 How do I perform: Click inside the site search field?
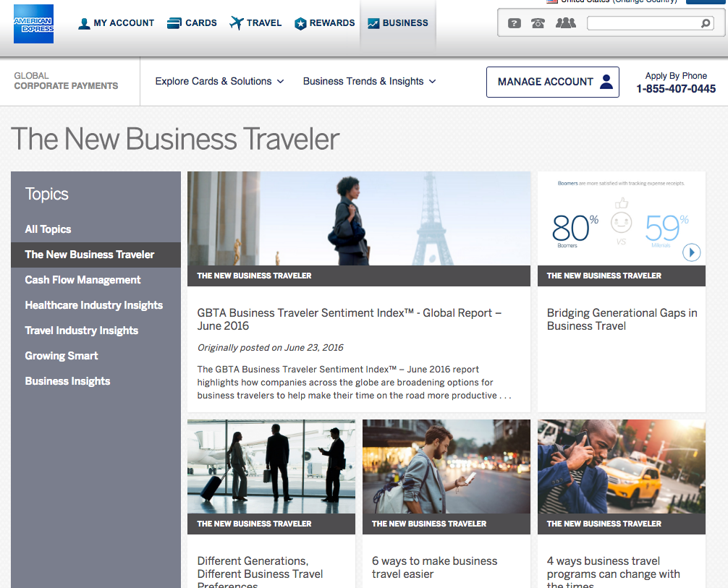click(644, 23)
